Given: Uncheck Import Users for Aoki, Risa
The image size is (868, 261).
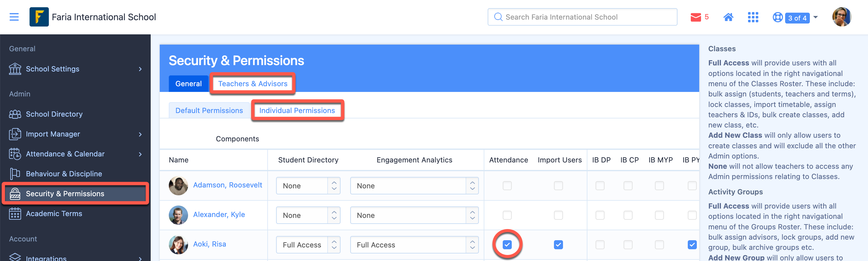Looking at the screenshot, I should [x=558, y=245].
